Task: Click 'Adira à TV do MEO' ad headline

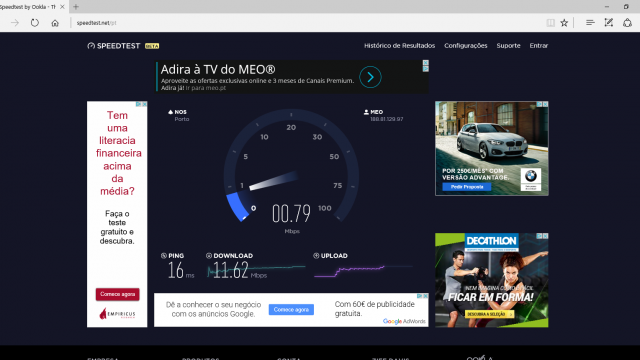Action: (x=218, y=69)
